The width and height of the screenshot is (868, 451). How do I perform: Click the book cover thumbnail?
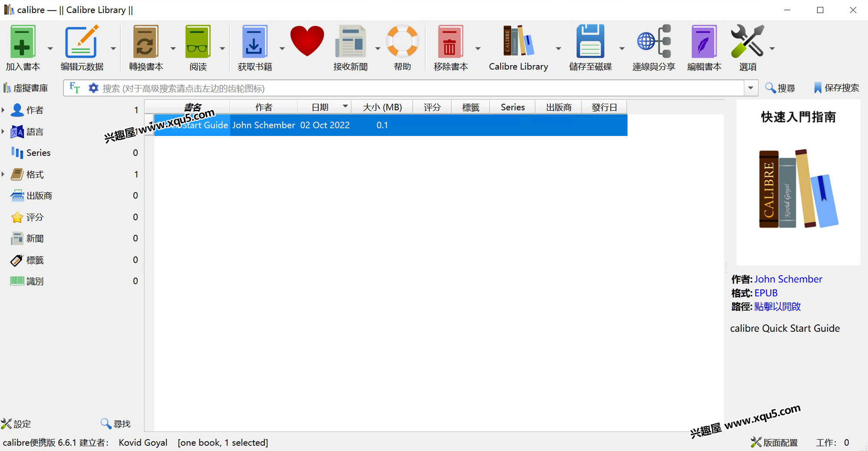pyautogui.click(x=798, y=182)
